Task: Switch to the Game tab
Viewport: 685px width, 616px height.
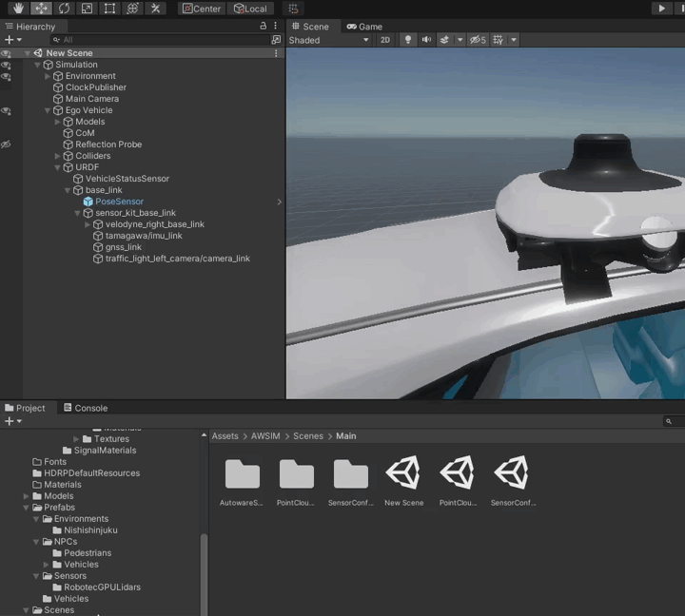Action: coord(364,27)
